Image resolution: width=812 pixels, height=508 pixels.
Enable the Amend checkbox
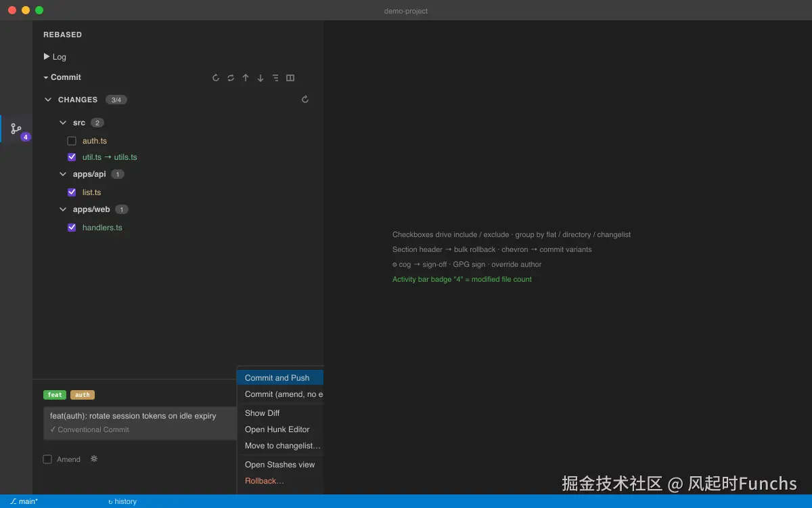[x=47, y=459]
